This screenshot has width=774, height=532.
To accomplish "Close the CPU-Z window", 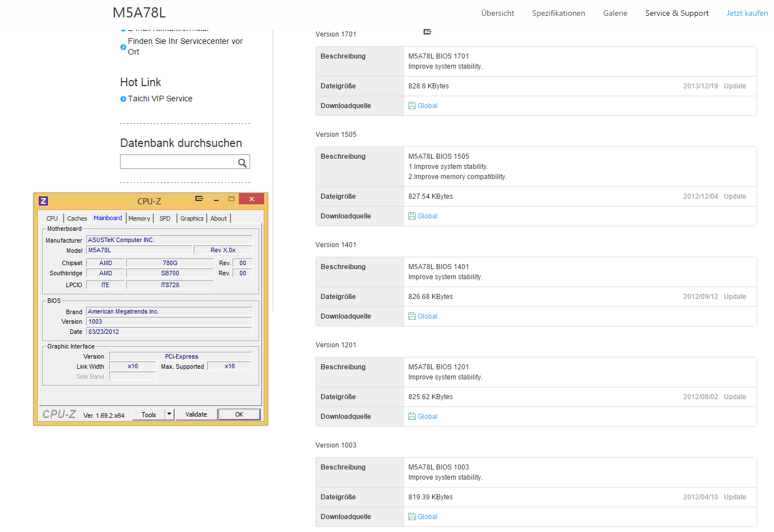I will 252,199.
